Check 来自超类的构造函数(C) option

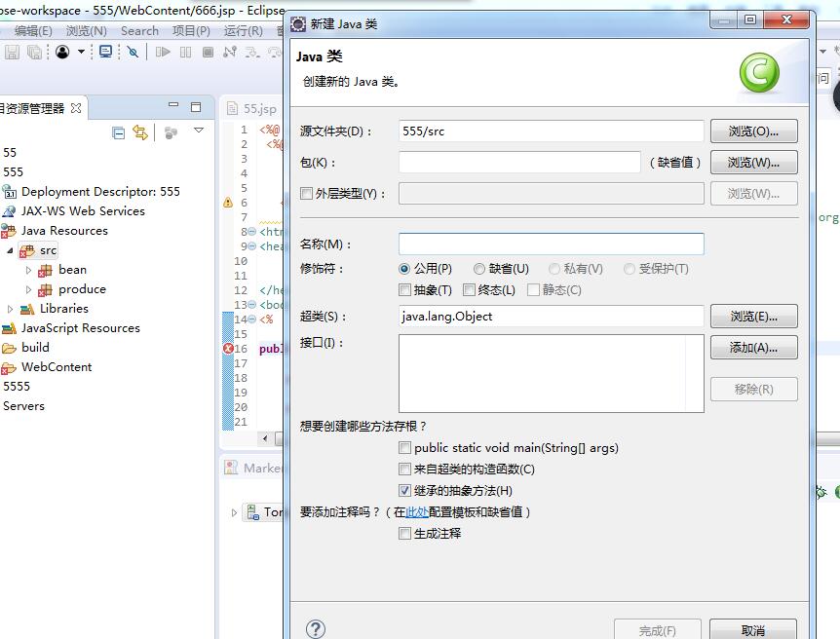point(405,470)
